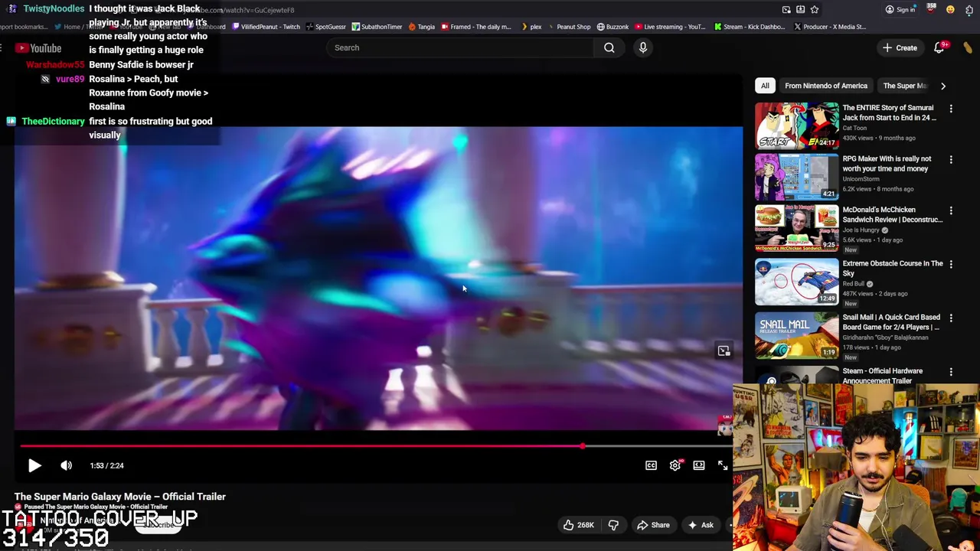
Task: Click the Cat Toon channel name
Action: pos(854,128)
